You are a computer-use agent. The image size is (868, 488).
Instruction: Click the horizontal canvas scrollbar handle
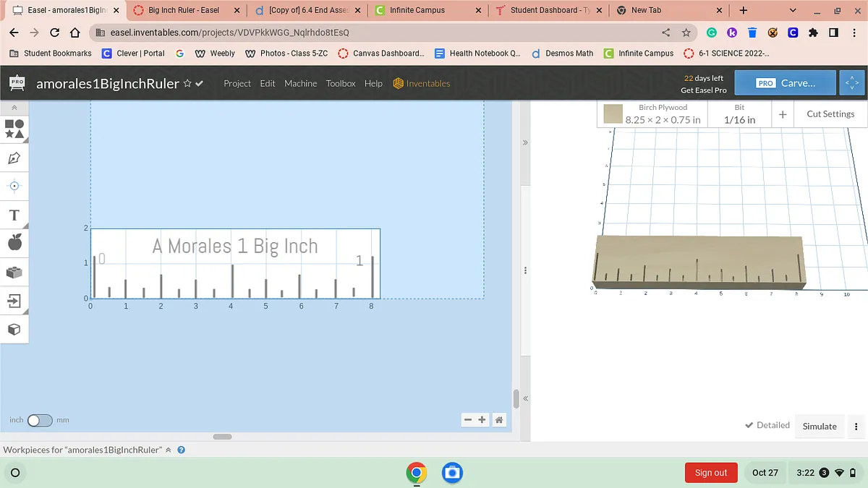point(222,437)
